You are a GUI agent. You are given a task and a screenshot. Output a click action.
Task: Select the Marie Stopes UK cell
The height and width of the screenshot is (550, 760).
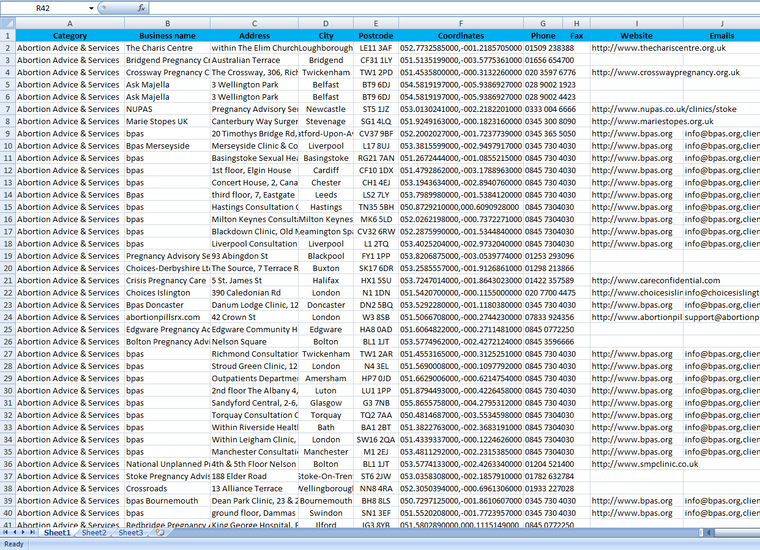pyautogui.click(x=167, y=121)
